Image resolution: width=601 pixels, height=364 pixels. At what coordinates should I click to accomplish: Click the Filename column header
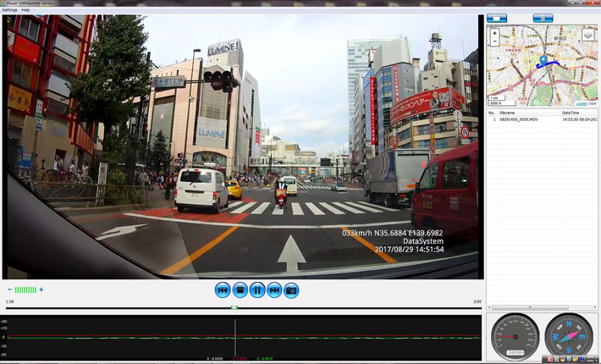[508, 112]
